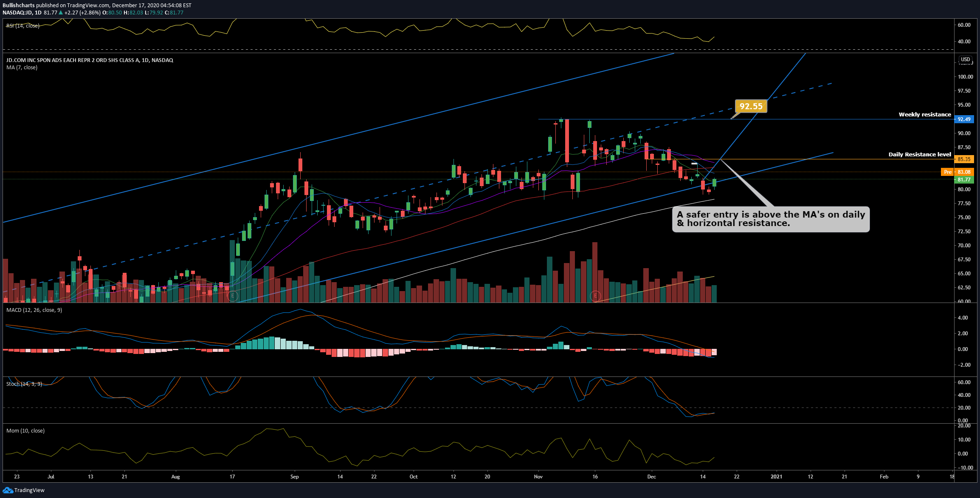Open the TradingView.com link in header
This screenshot has height=498, width=980.
(x=88, y=6)
